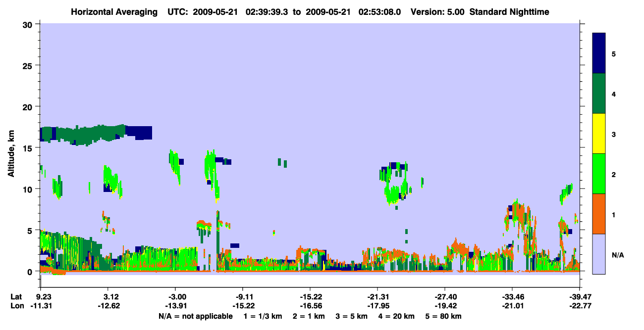644x330 pixels.
Task: Click 'Standard Nighttime' in the title
Action: tap(509, 11)
